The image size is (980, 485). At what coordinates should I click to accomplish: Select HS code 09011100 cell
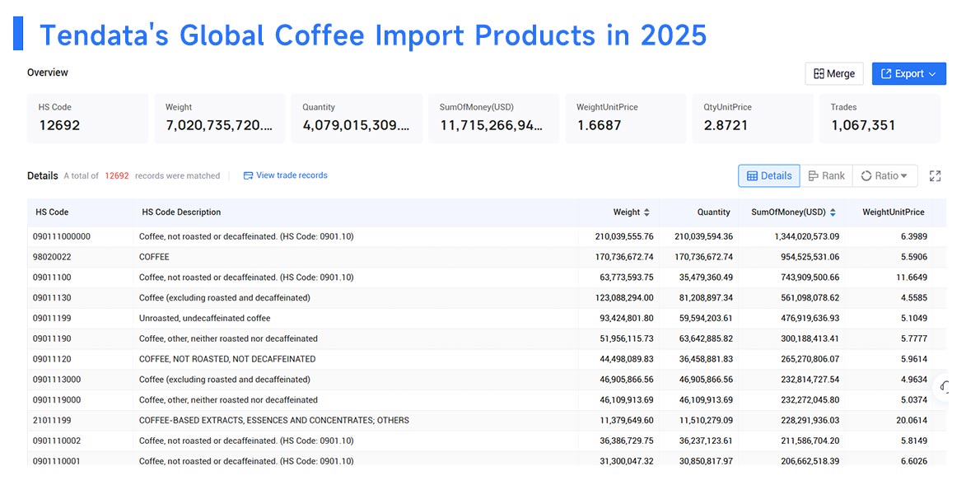click(51, 277)
